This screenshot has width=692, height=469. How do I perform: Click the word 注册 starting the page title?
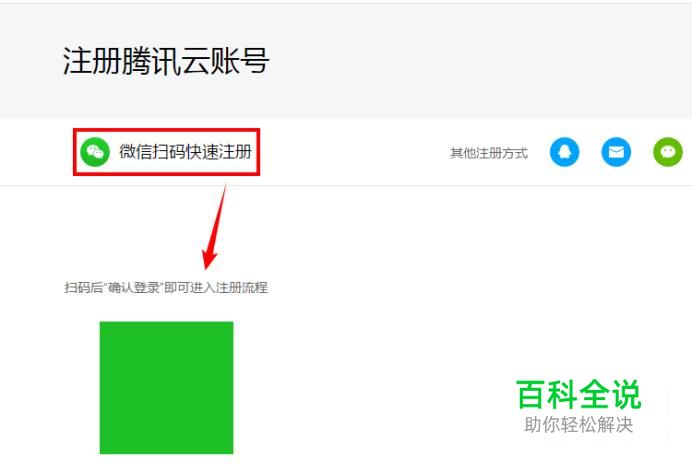pos(92,60)
